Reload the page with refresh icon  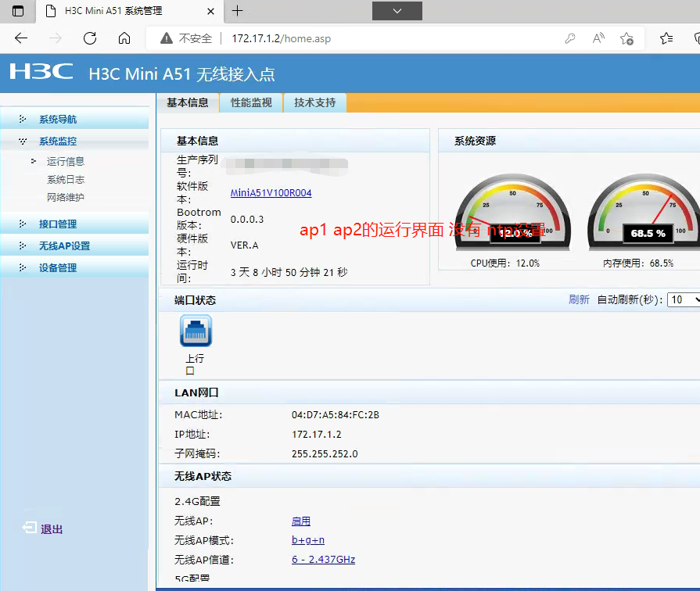[x=90, y=38]
